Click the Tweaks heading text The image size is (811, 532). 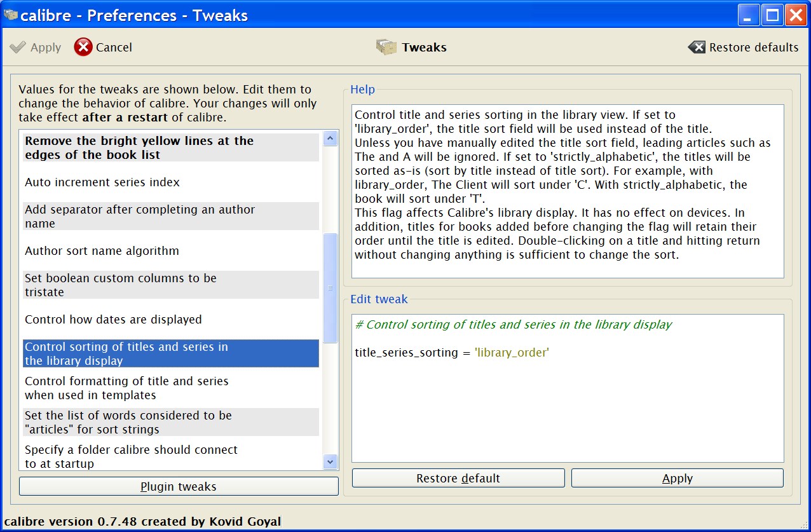coord(424,47)
